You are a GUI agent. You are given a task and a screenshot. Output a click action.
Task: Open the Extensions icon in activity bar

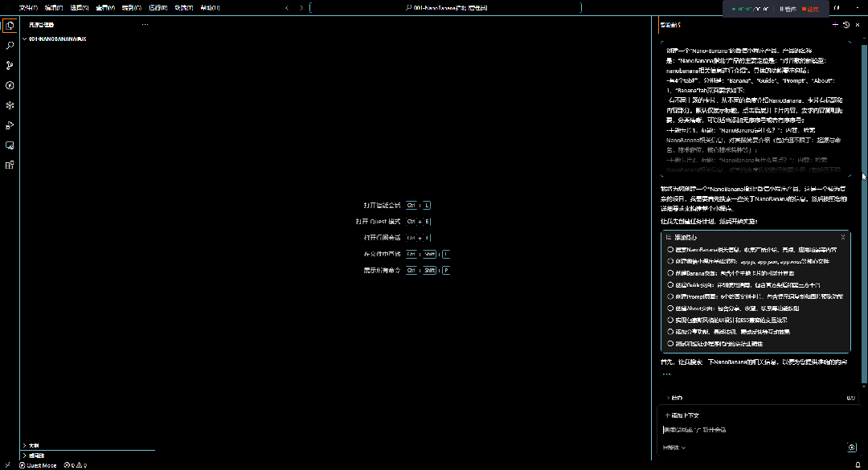tap(10, 165)
